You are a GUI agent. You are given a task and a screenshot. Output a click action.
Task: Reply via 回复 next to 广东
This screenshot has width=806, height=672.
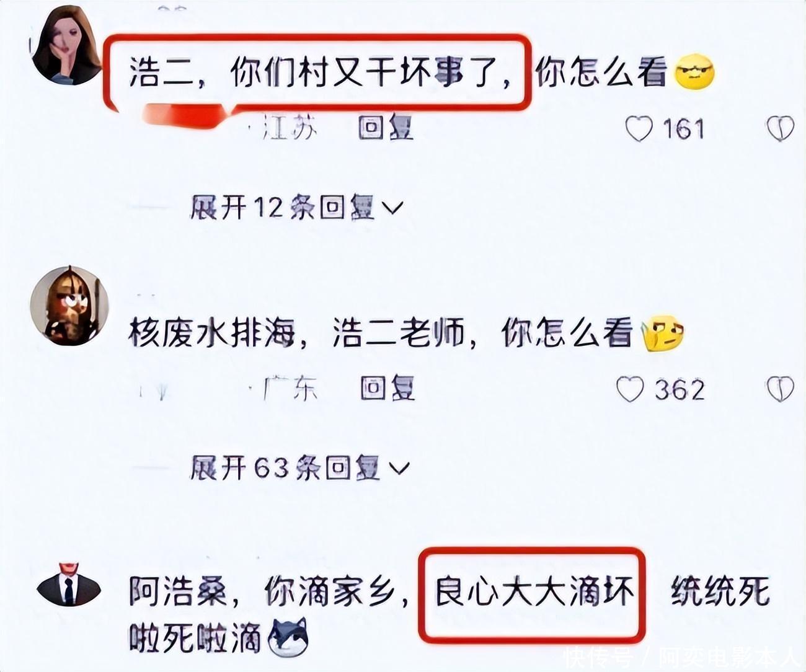(x=387, y=389)
